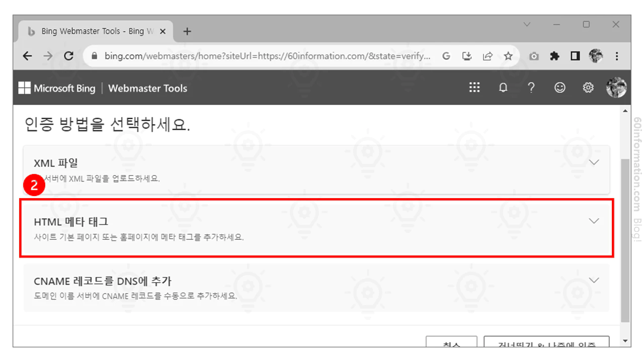The height and width of the screenshot is (362, 644).
Task: Open the Chrome extensions puzzle icon
Action: coord(554,56)
